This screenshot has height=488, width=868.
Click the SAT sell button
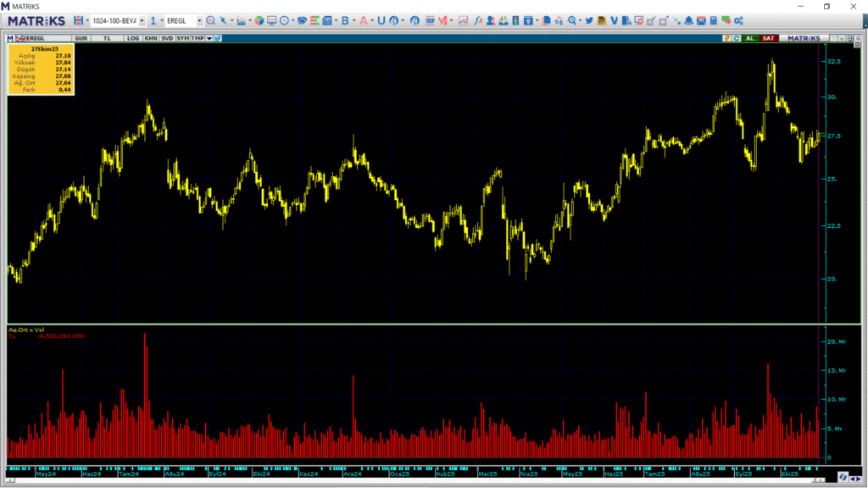[x=768, y=38]
